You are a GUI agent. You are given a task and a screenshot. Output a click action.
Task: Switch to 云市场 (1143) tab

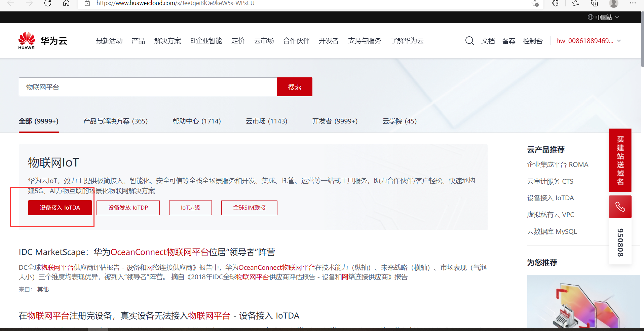click(266, 121)
